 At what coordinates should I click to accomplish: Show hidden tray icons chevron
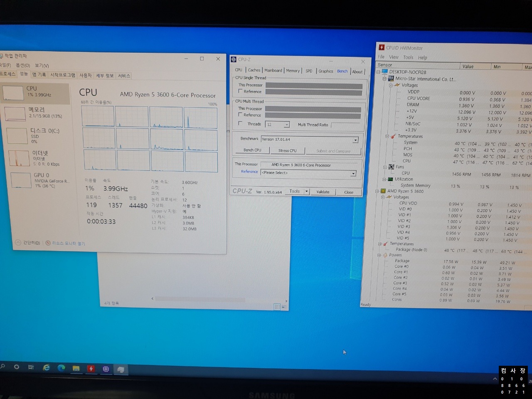pos(495,379)
